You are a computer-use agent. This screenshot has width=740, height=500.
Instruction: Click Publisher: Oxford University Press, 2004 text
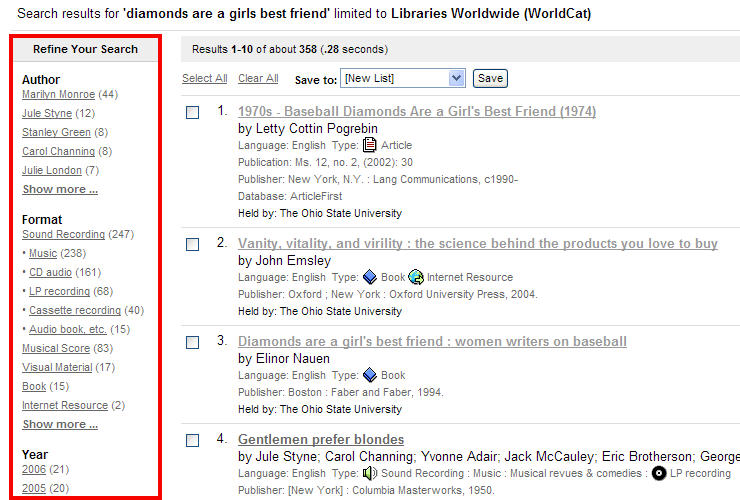click(x=388, y=295)
